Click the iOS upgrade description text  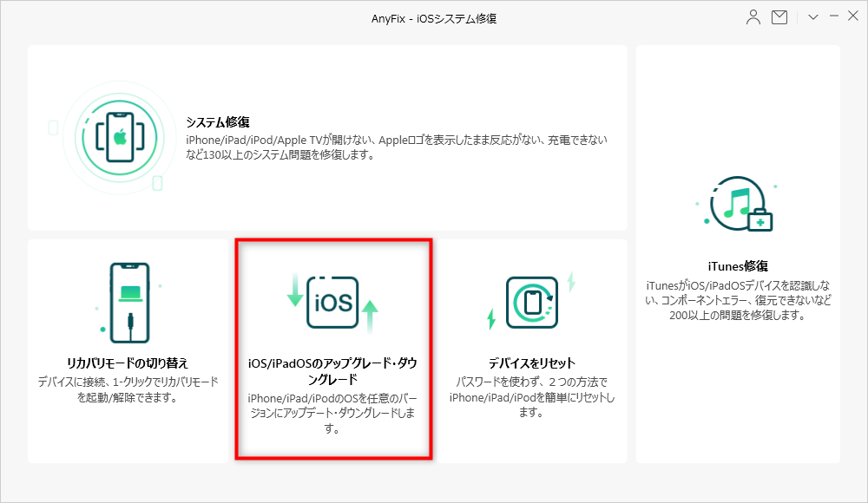pos(332,414)
